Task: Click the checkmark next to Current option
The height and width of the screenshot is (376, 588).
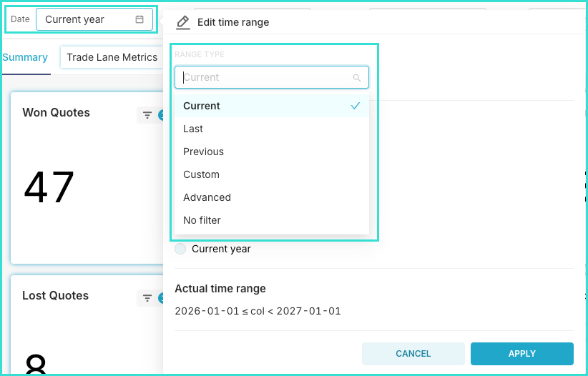Action: tap(356, 106)
